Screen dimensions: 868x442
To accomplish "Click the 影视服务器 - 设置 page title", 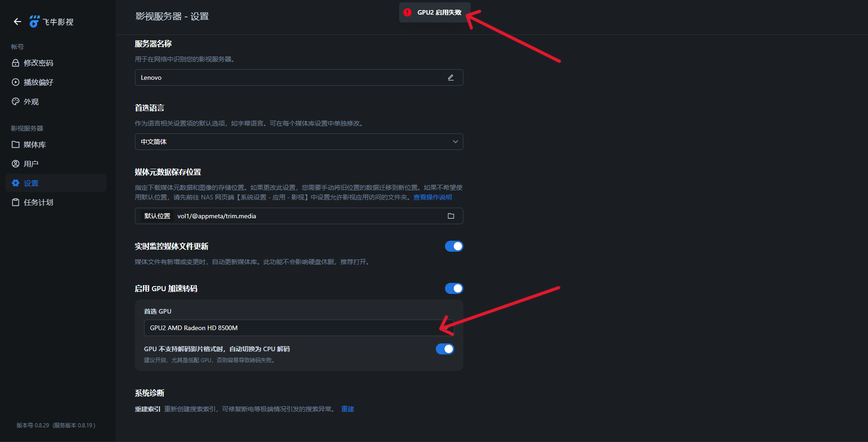I will coord(172,17).
